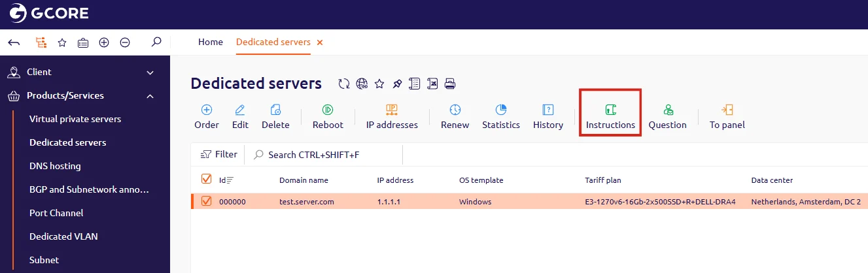Click the Order toolbar button

(207, 117)
